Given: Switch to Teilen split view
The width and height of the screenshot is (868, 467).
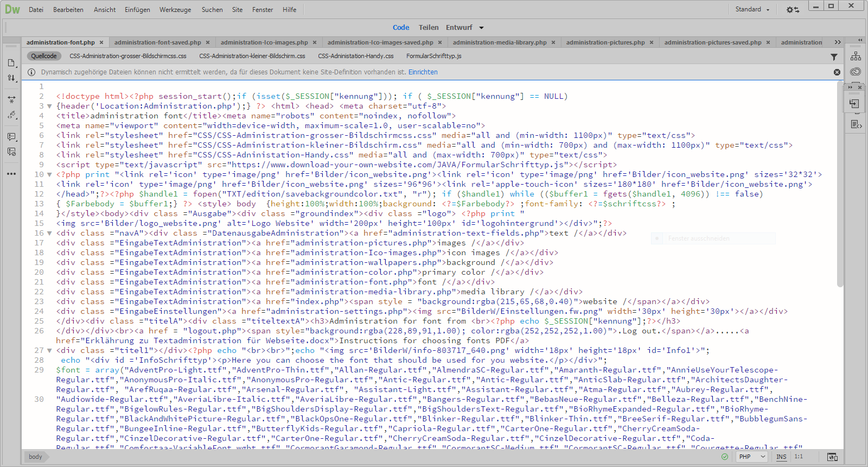Looking at the screenshot, I should tap(429, 28).
